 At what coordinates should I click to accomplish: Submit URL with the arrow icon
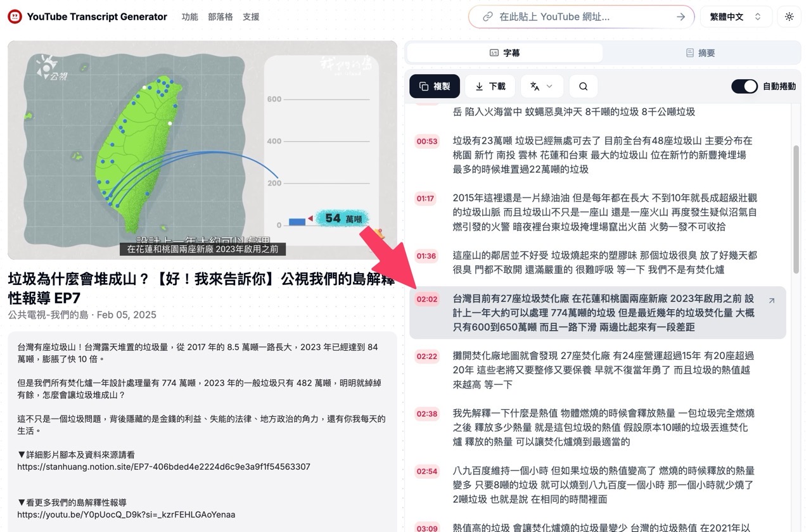[x=680, y=17]
